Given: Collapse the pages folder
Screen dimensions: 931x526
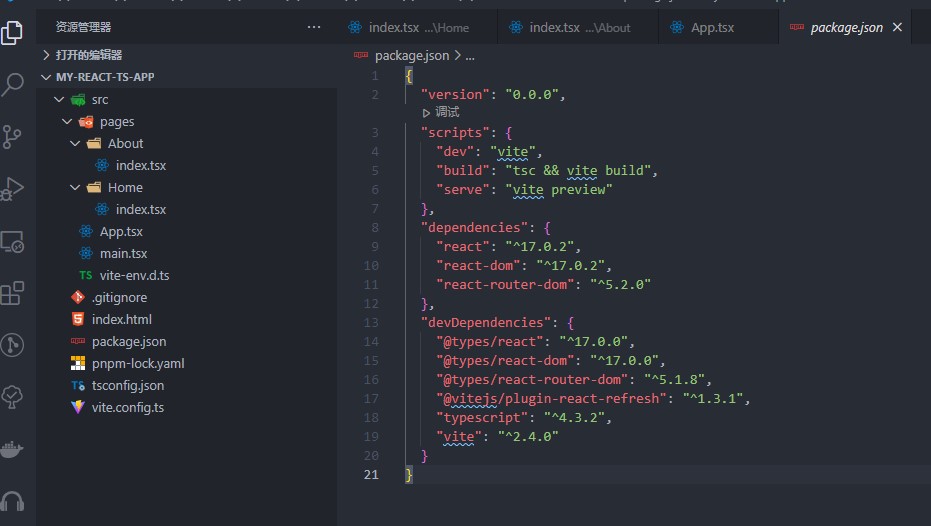Looking at the screenshot, I should coord(116,121).
